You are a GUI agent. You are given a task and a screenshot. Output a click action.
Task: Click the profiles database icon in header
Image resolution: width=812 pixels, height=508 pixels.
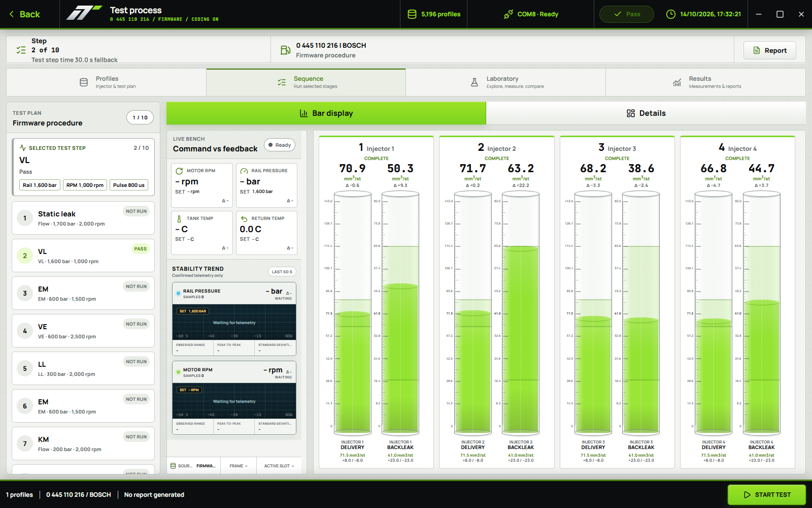click(x=412, y=14)
